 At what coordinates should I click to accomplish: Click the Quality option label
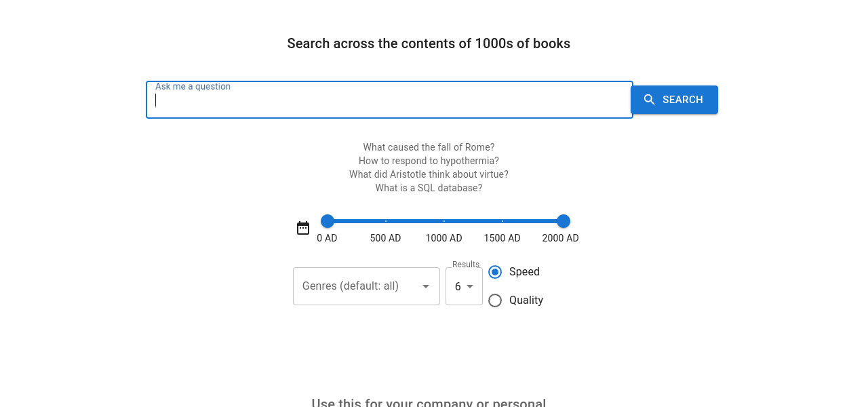(526, 301)
